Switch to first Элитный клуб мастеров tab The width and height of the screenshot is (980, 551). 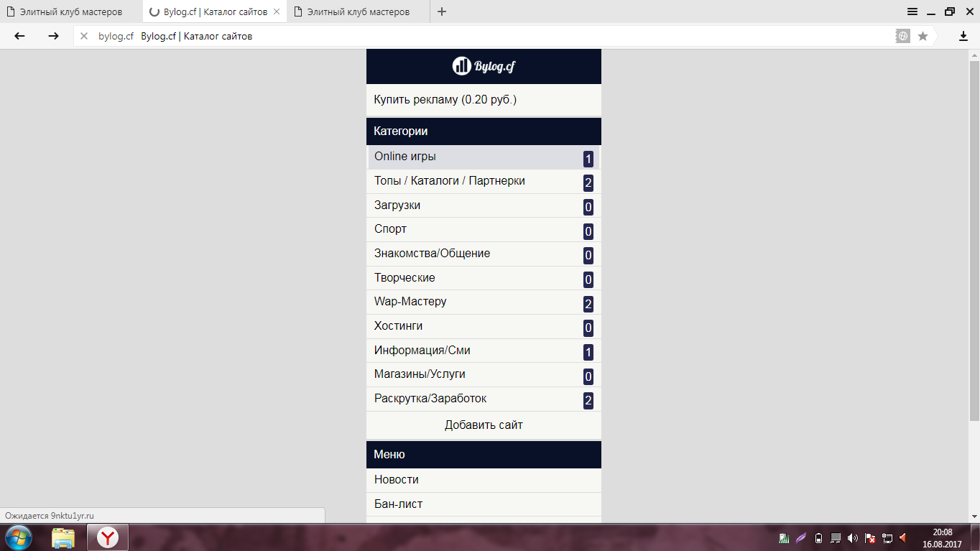click(70, 11)
